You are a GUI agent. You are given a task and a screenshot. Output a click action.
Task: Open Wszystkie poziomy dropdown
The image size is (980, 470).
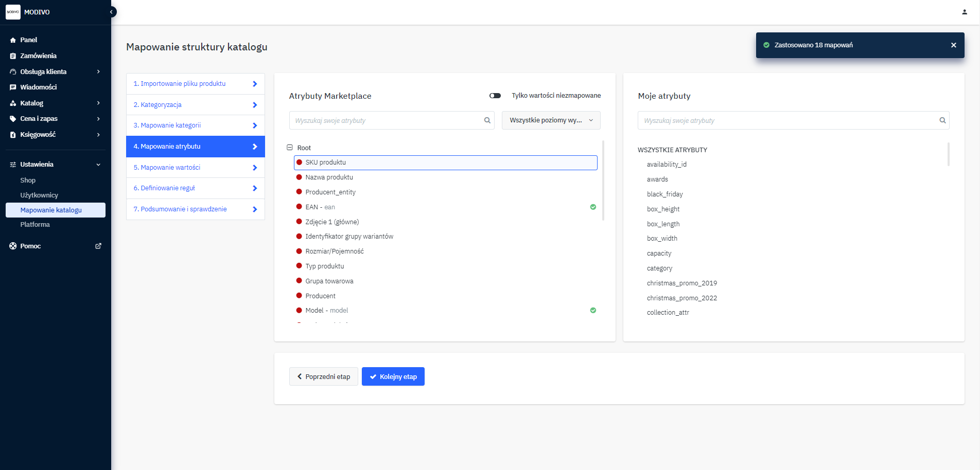tap(551, 120)
